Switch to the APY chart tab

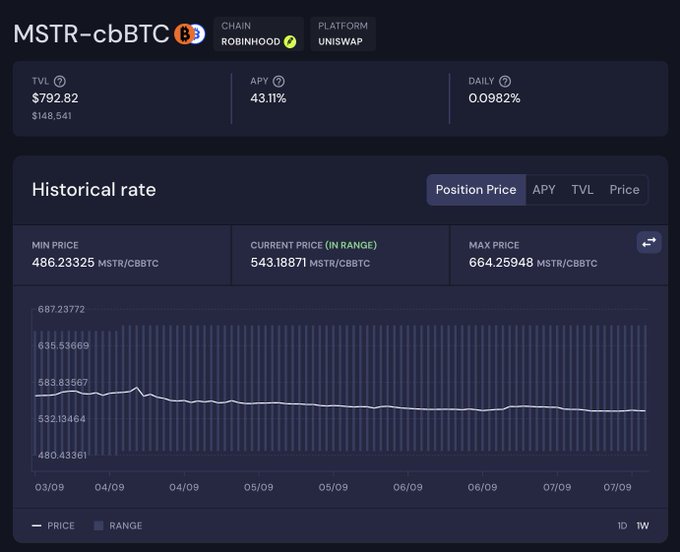(x=544, y=189)
